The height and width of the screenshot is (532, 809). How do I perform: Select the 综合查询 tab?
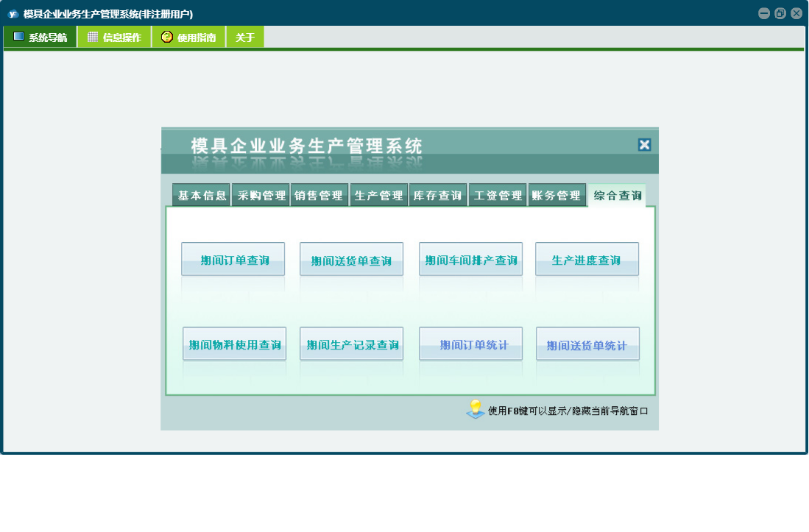(617, 196)
